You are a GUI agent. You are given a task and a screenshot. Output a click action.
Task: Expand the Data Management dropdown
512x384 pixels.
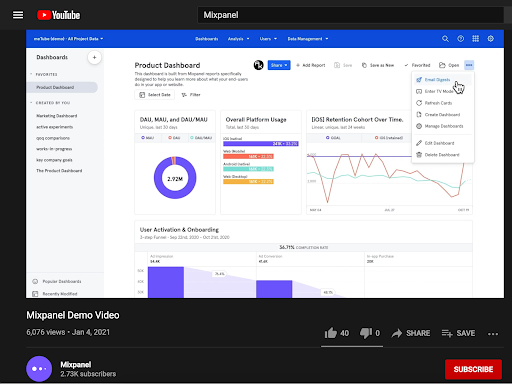308,39
